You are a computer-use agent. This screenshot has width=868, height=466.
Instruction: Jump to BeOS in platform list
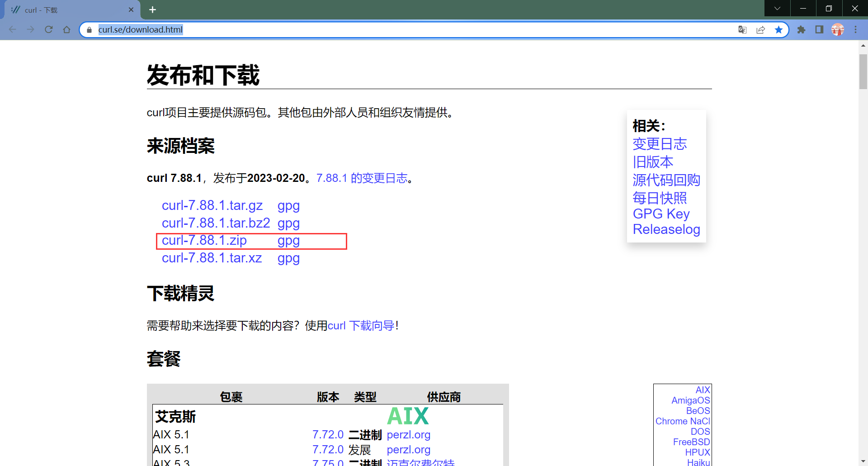click(698, 411)
